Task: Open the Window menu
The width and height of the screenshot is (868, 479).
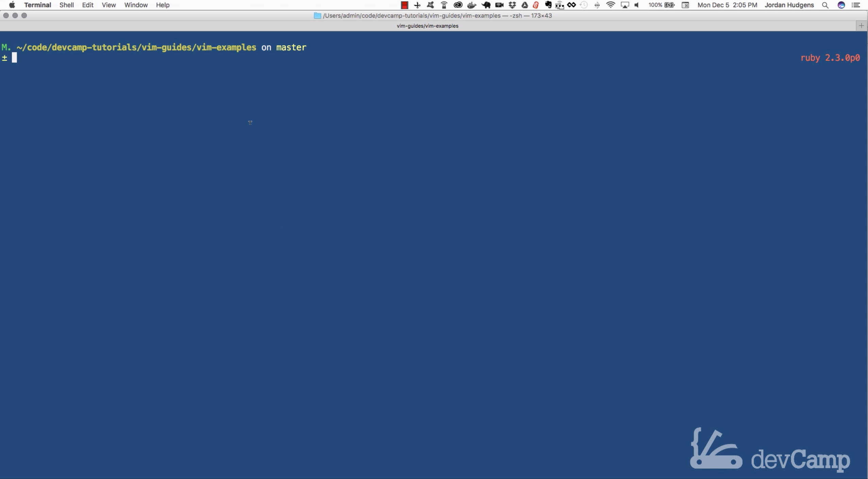Action: (136, 5)
